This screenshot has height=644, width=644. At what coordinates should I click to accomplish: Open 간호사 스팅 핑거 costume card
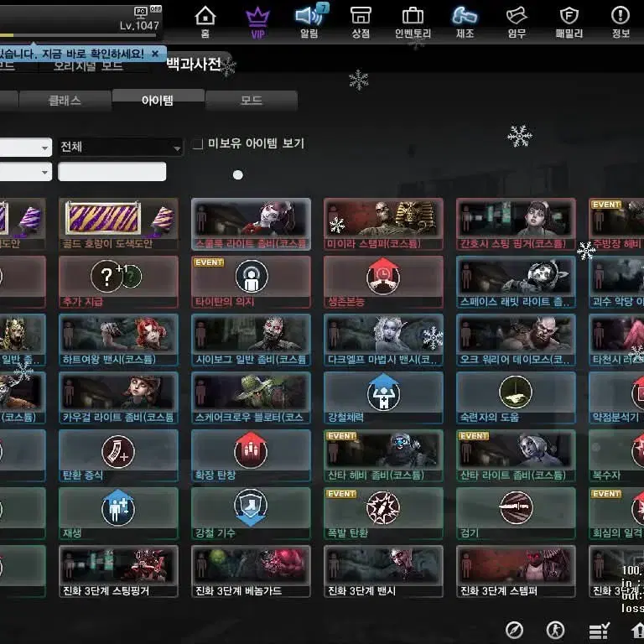coord(516,224)
